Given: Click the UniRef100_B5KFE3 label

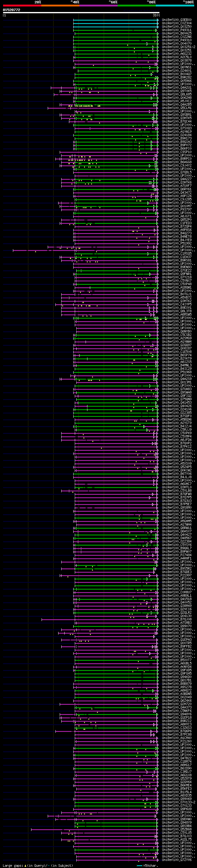Looking at the screenshot, I should 177,789.
